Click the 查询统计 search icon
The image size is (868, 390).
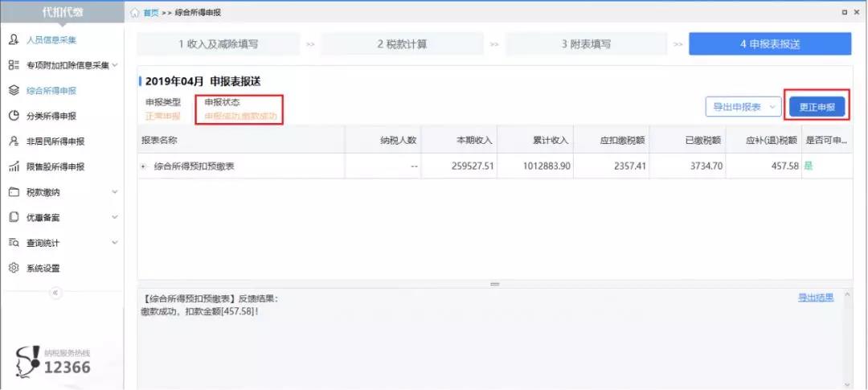point(14,243)
